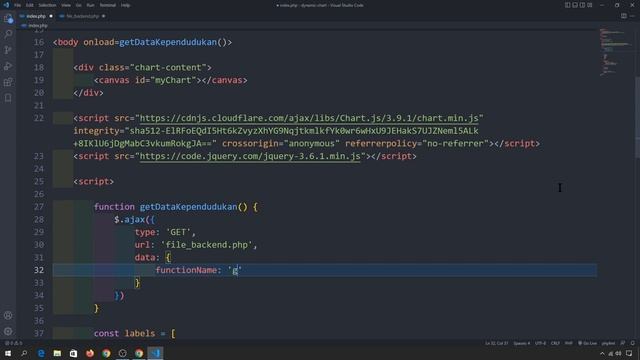The width and height of the screenshot is (640, 360).
Task: Click the problems indicator in status bar
Action: pos(13,343)
